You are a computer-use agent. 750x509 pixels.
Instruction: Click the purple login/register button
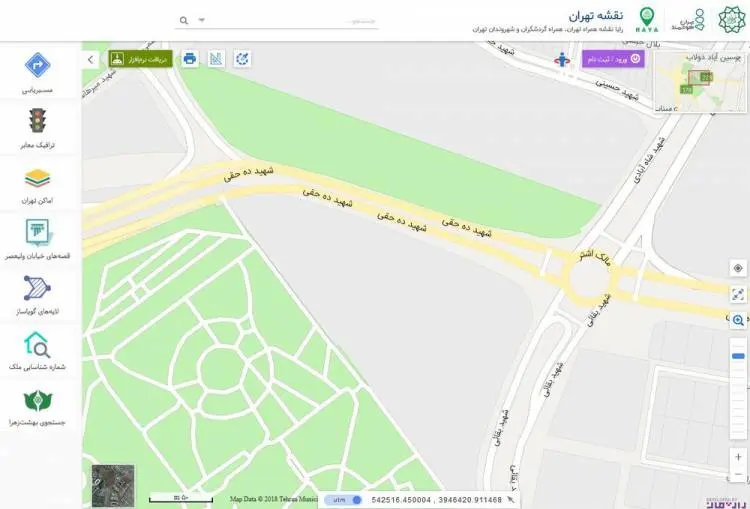tap(613, 59)
